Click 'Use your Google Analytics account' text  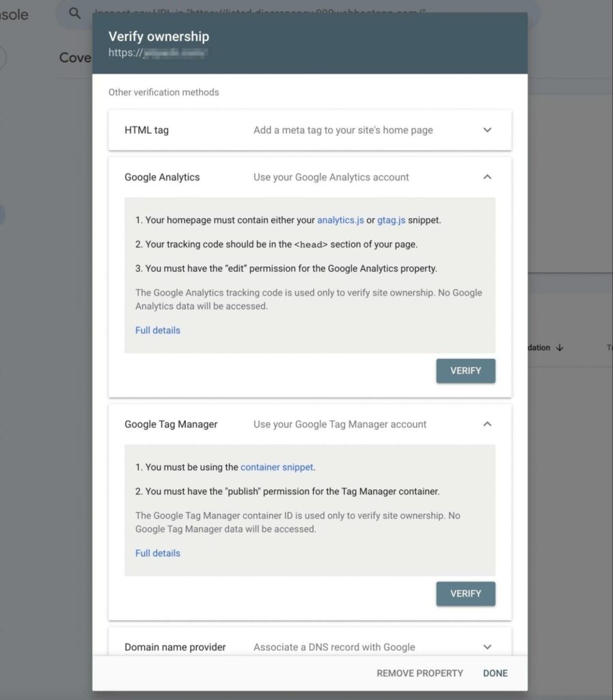tap(331, 177)
